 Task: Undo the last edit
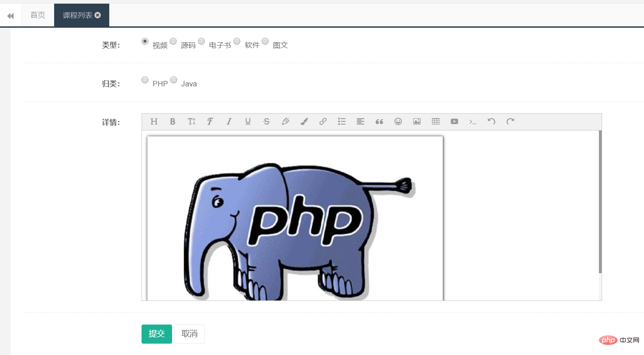tap(492, 121)
